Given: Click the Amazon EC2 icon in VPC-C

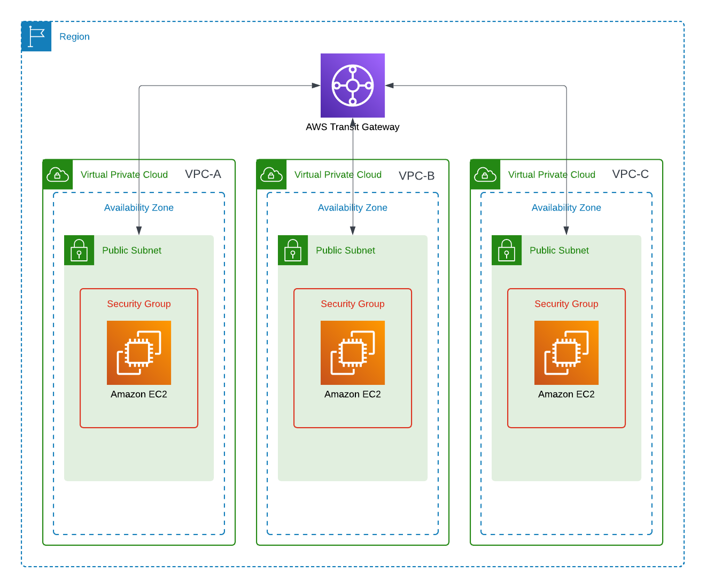Looking at the screenshot, I should pos(566,353).
